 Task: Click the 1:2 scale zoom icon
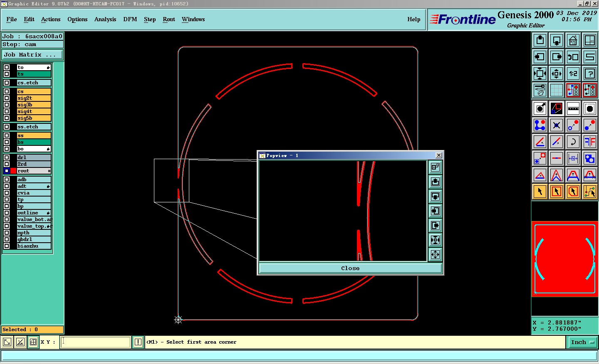point(573,74)
